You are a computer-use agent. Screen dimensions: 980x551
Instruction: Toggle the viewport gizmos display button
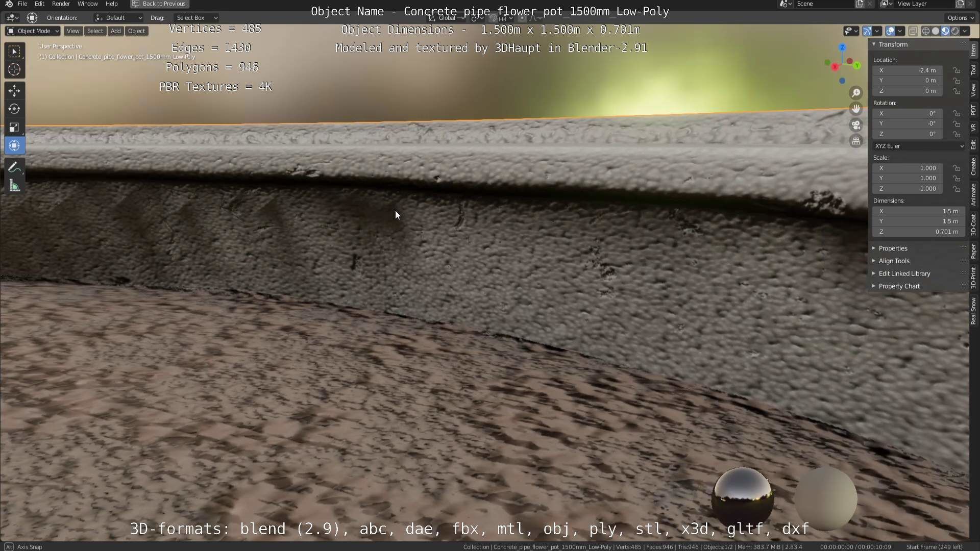click(867, 31)
